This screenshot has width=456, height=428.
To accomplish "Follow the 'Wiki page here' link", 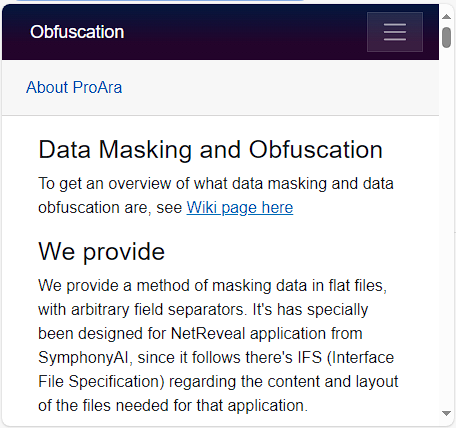I will (240, 208).
